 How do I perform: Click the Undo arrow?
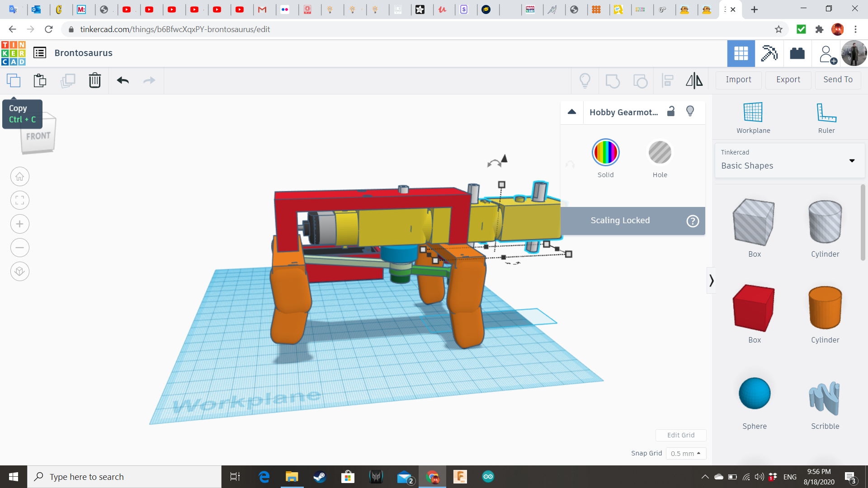pos(123,80)
